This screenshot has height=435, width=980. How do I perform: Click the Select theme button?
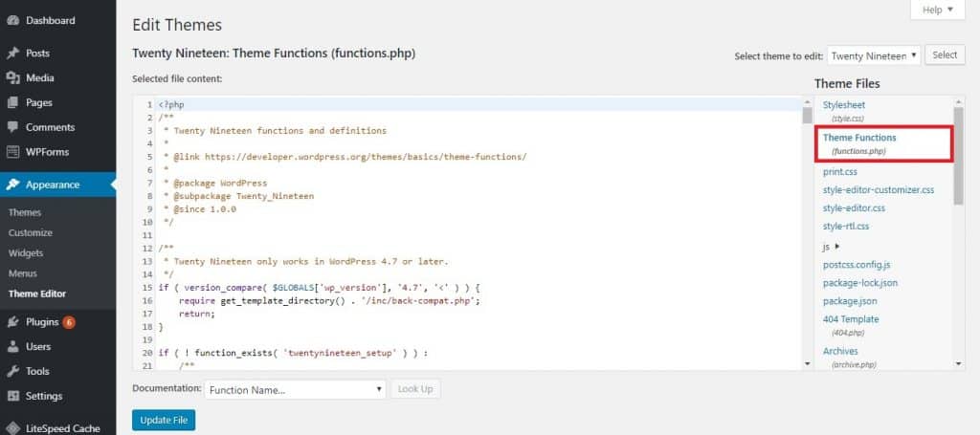tap(945, 54)
